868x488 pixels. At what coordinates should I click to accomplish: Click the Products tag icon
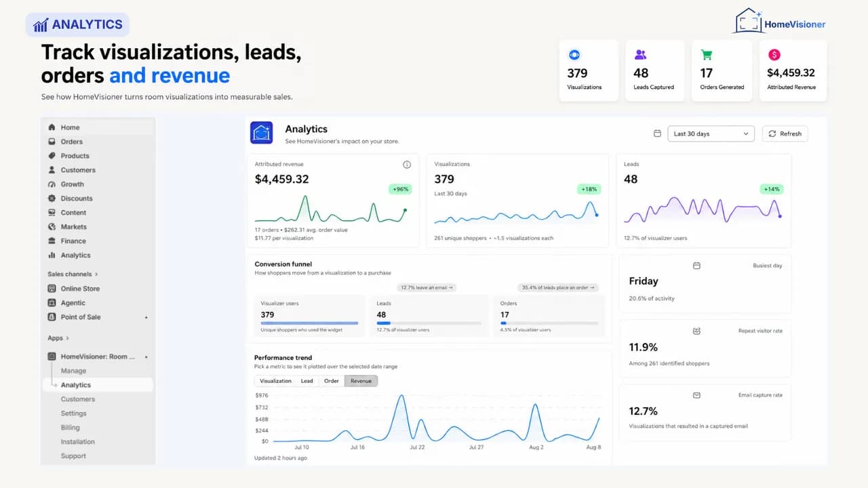click(52, 156)
